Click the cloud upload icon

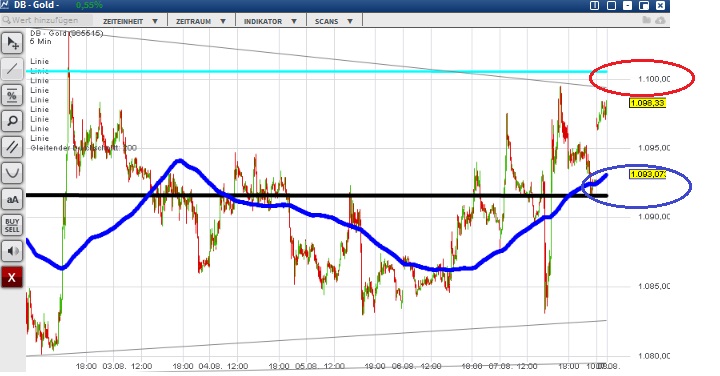click(x=660, y=20)
